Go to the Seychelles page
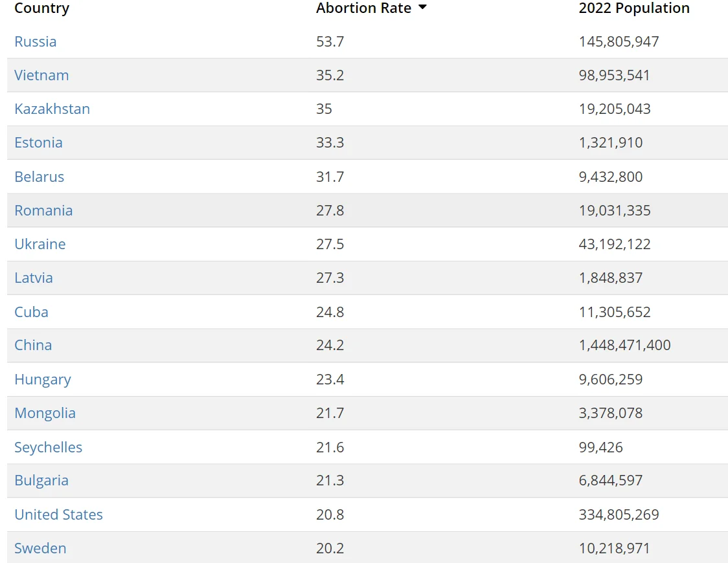 (x=48, y=447)
